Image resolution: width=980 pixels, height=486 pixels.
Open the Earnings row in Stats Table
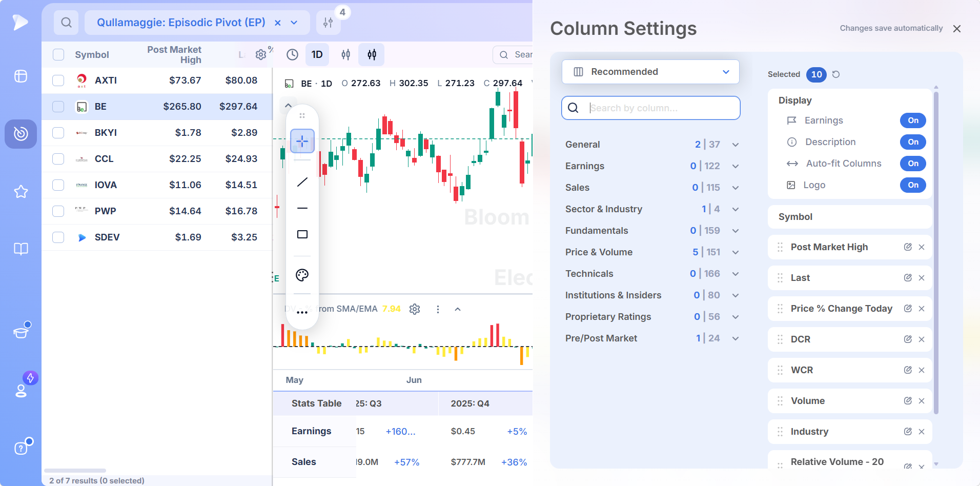[x=312, y=431]
